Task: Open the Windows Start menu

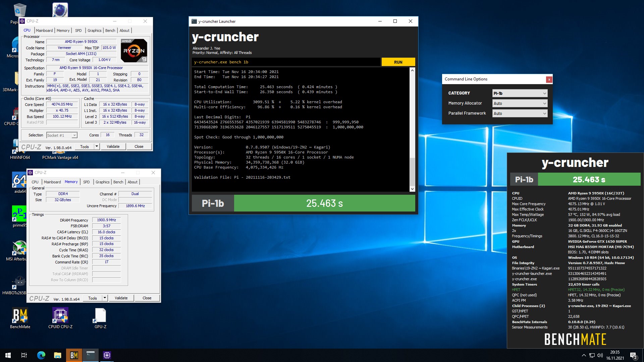Action: click(x=8, y=355)
